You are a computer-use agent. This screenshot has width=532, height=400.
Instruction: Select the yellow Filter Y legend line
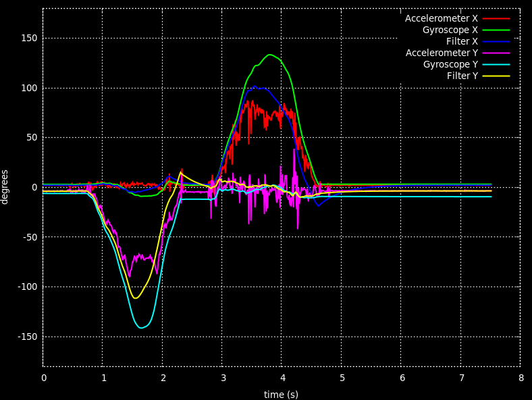pos(496,76)
